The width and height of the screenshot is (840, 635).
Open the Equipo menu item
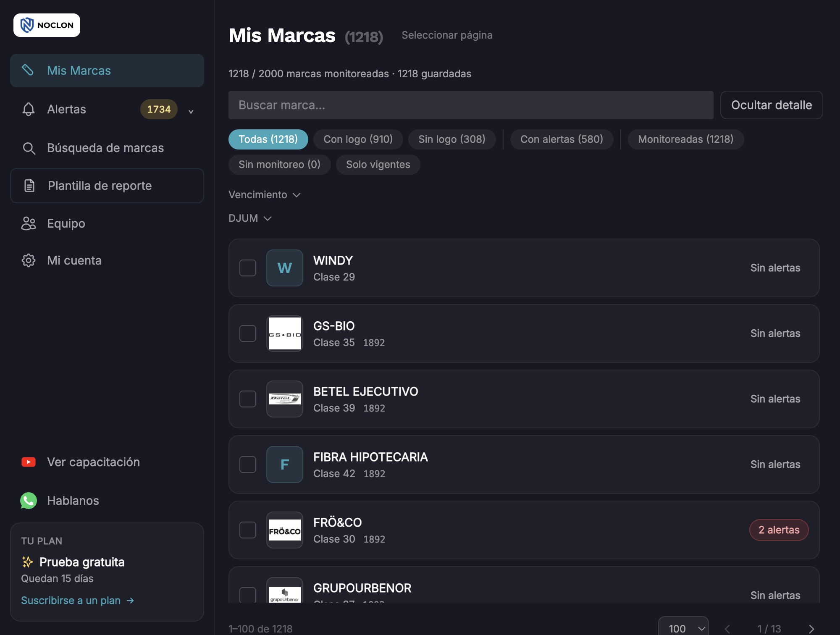tap(107, 223)
